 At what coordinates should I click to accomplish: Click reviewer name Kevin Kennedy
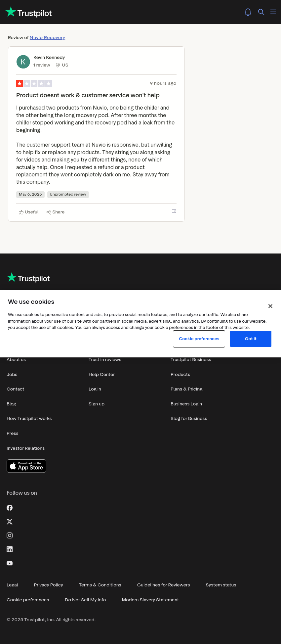tap(49, 58)
